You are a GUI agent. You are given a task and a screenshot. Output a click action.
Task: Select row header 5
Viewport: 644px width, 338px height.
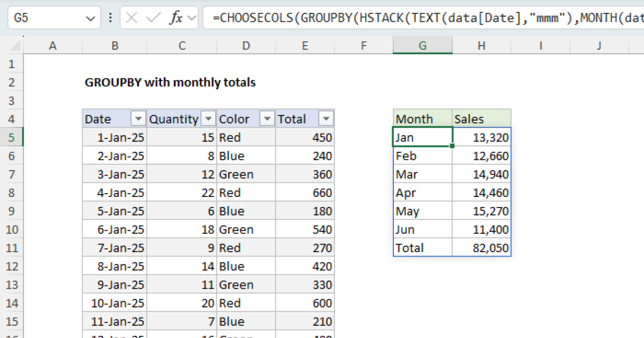[12, 137]
